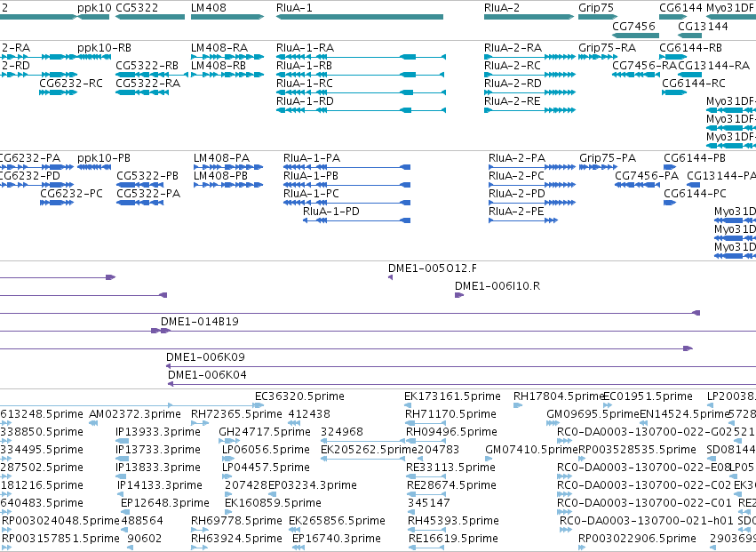Viewport: 756px width, 552px height.
Task: Click the EK265856.5prime EST label
Action: tap(337, 521)
